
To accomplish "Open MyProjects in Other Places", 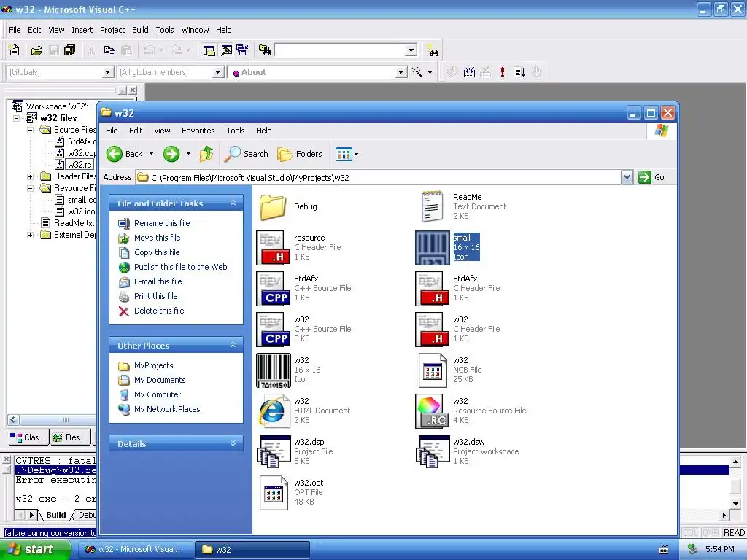I will pyautogui.click(x=153, y=365).
